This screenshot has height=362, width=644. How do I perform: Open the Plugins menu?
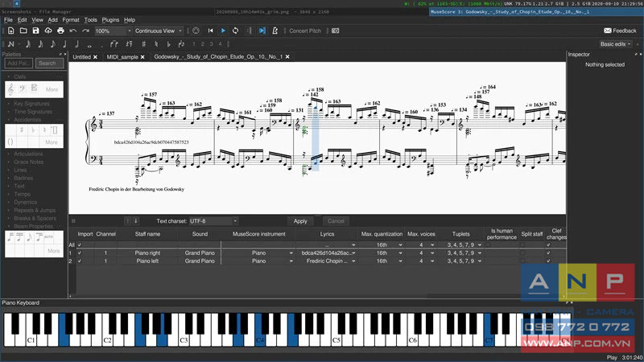point(110,19)
